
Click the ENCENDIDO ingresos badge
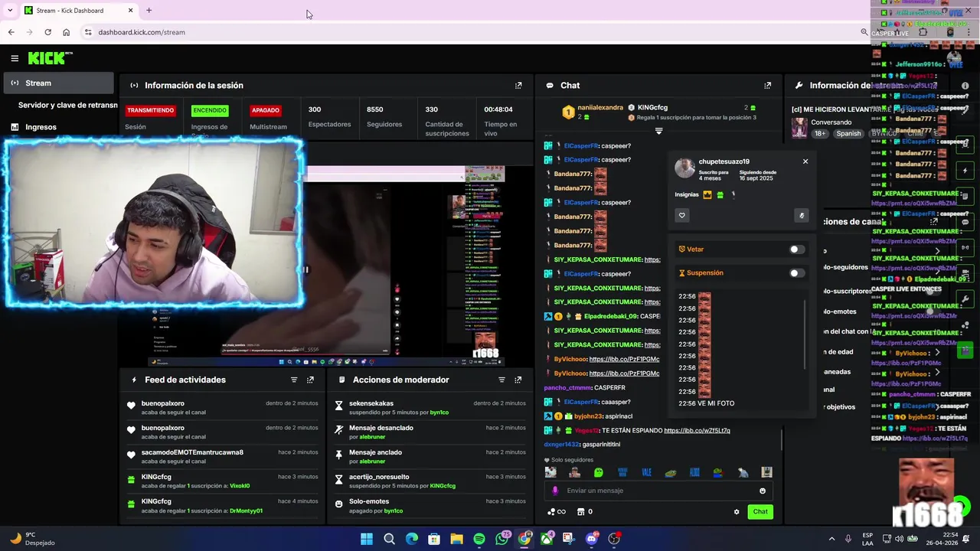point(210,110)
